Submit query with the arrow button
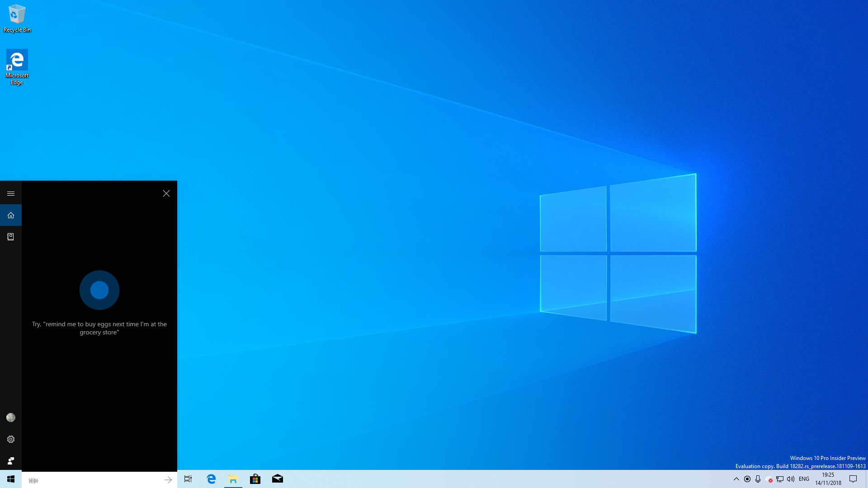The height and width of the screenshot is (488, 868). (168, 480)
